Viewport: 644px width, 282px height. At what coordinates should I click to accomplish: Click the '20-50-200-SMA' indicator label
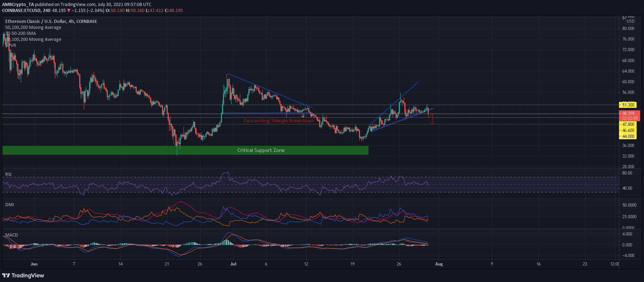[20, 33]
